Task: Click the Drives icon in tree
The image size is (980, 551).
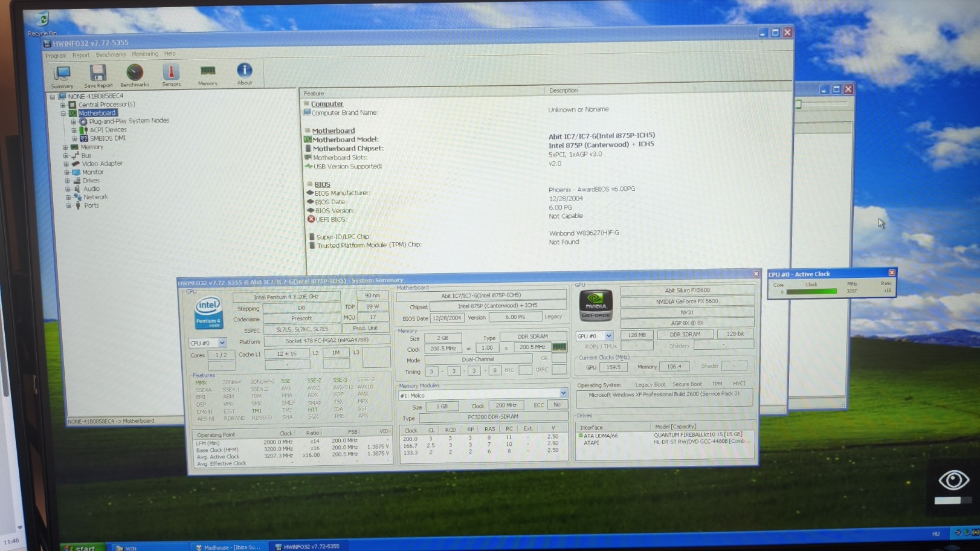Action: point(77,181)
